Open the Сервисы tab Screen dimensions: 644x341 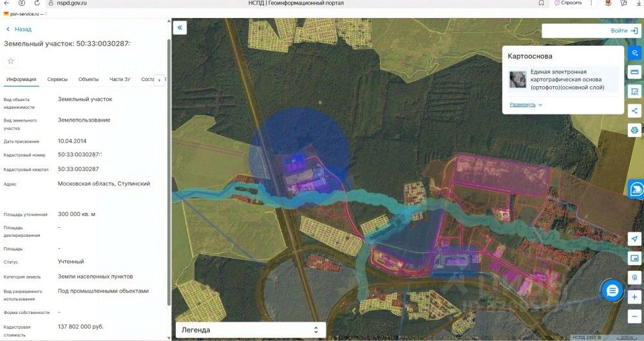(57, 80)
